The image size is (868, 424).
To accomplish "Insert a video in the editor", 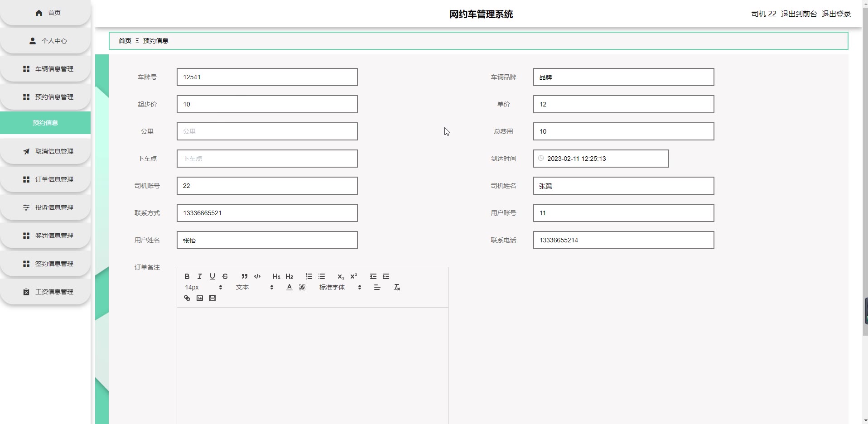I will [x=212, y=298].
